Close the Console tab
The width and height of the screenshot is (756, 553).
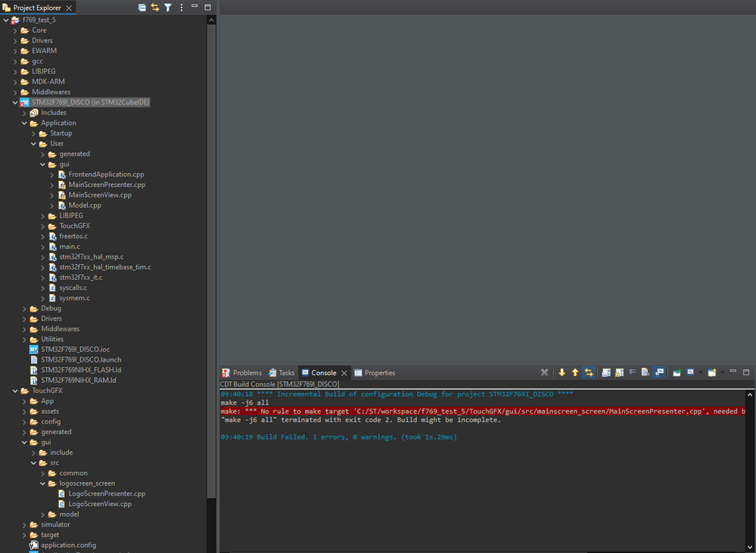(x=344, y=373)
